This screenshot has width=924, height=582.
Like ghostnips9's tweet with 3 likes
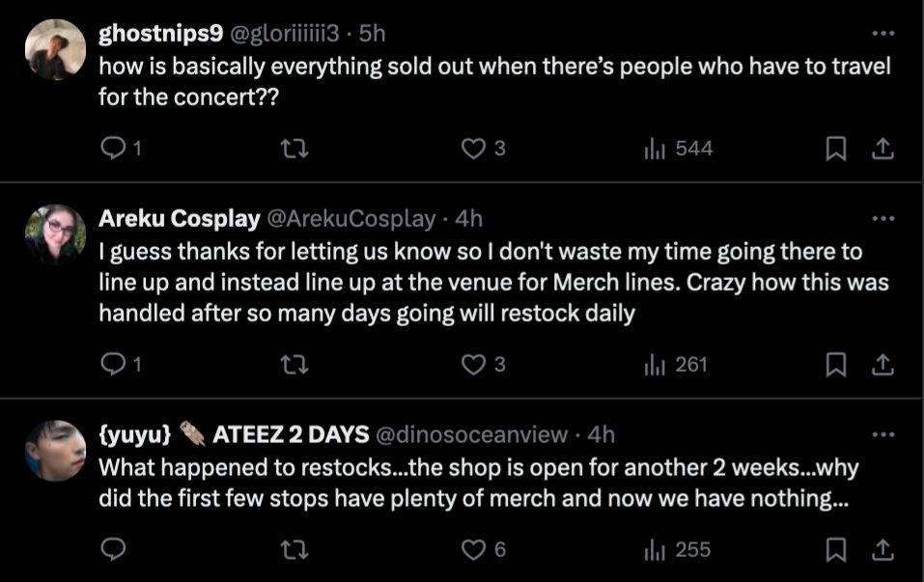click(473, 149)
